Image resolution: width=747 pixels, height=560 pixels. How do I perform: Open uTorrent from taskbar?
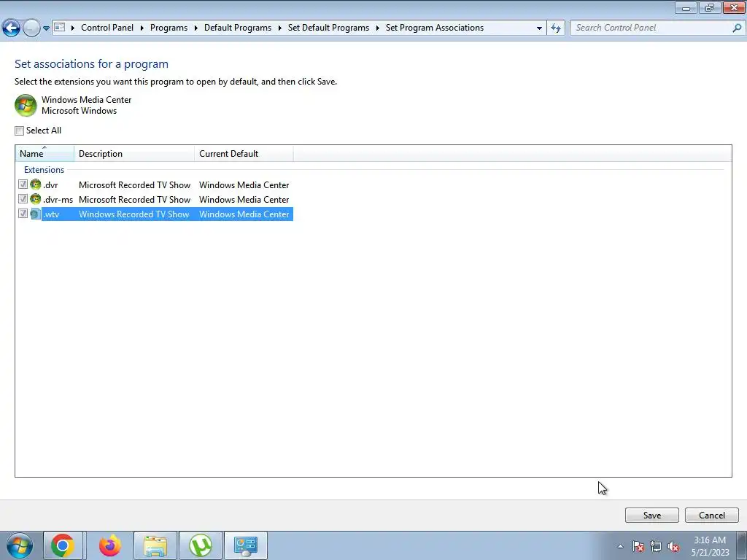tap(201, 545)
